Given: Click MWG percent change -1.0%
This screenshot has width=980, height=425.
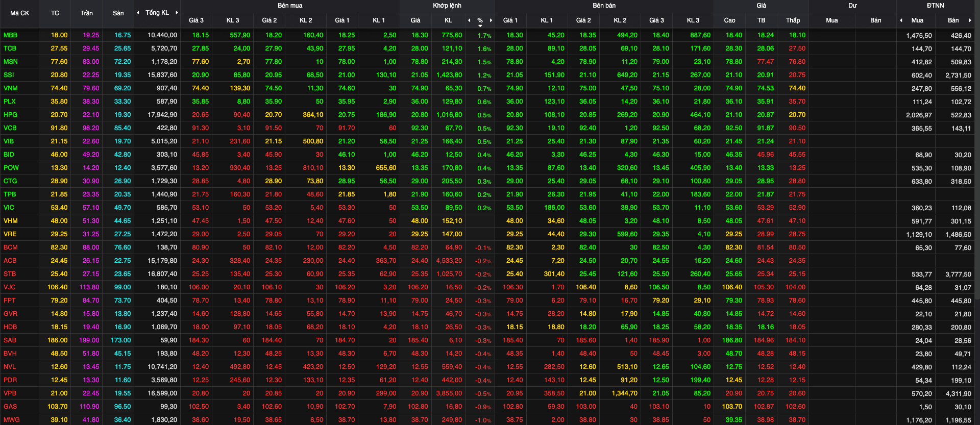Looking at the screenshot, I should point(483,420).
